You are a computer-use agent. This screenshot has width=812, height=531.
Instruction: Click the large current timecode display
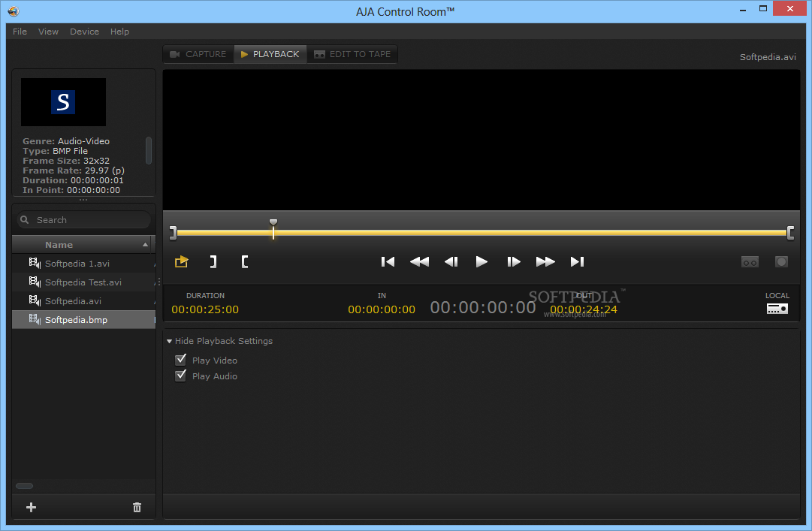[x=483, y=307]
